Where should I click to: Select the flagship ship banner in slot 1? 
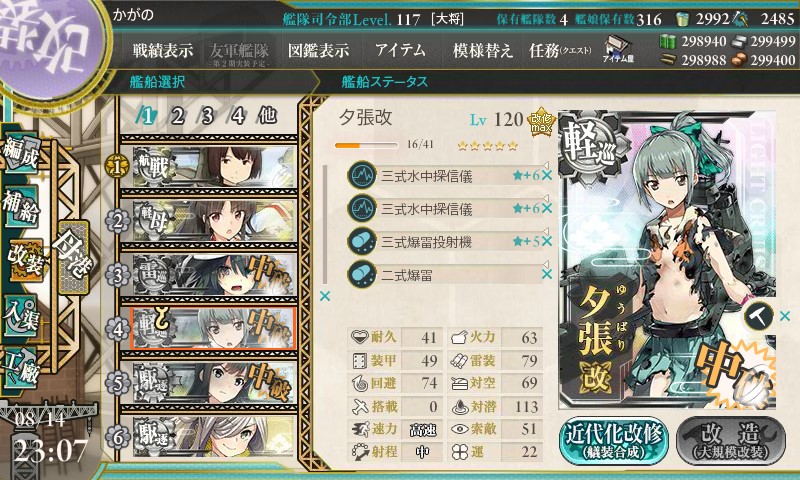click(x=214, y=166)
